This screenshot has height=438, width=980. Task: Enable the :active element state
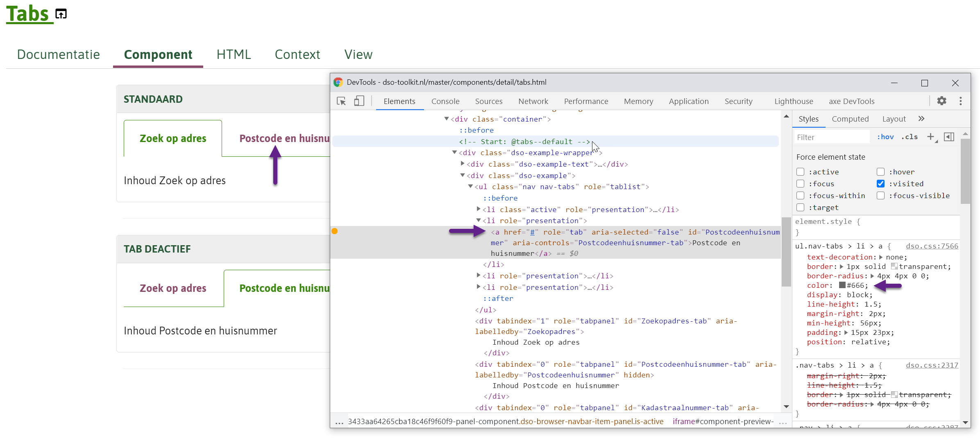tap(800, 172)
